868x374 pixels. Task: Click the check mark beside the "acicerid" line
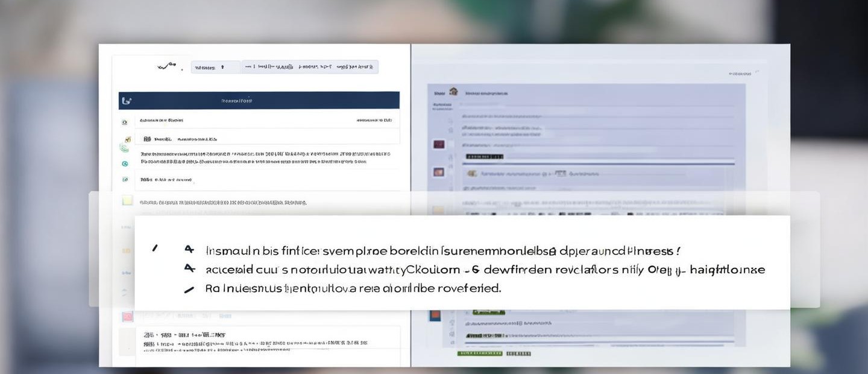189,268
